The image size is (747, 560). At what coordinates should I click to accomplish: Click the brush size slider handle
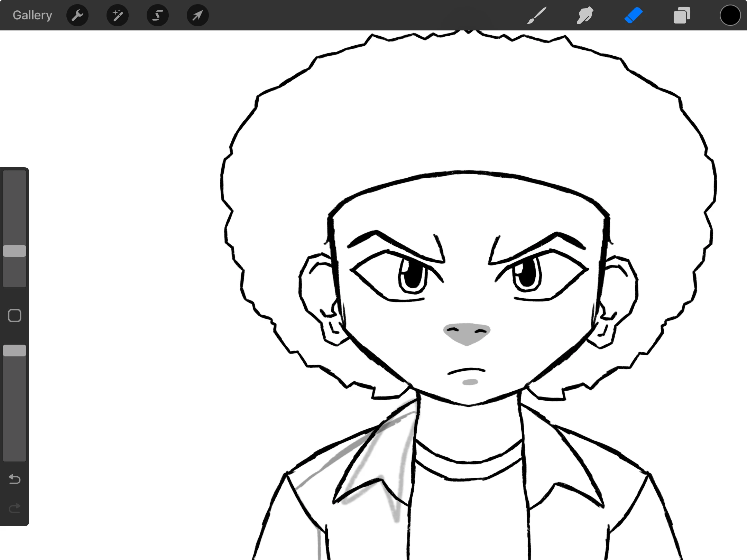coord(15,251)
